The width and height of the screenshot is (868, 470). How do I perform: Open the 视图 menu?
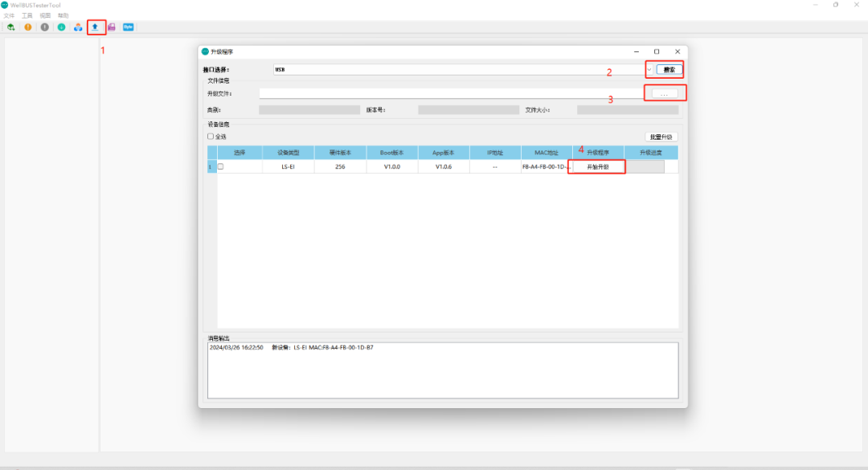(45, 15)
